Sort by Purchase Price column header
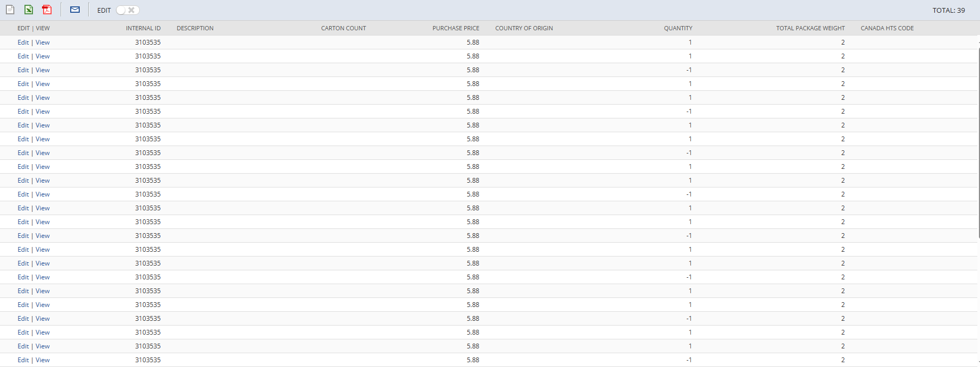980x367 pixels. [456, 28]
